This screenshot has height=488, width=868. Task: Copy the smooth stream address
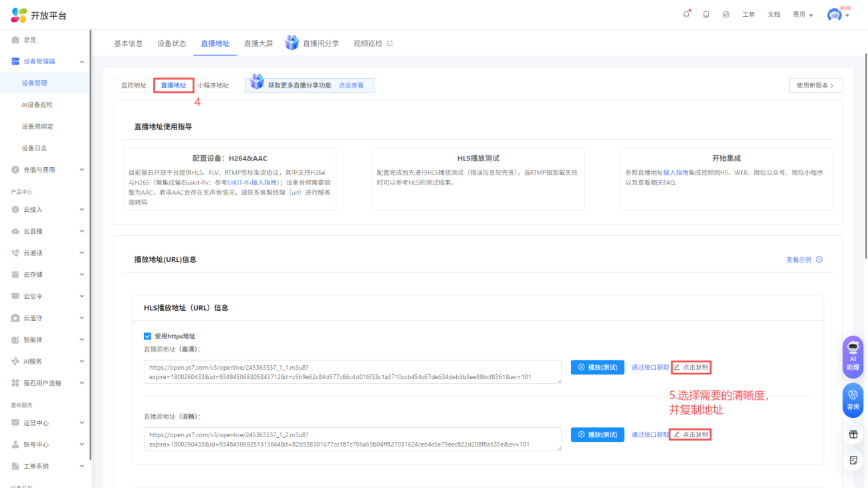click(x=691, y=435)
